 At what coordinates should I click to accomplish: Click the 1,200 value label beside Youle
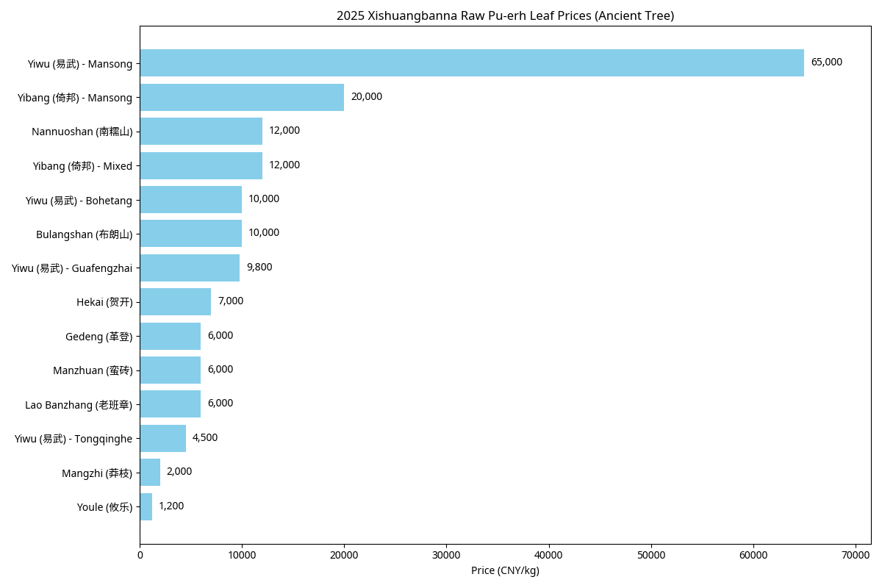(171, 506)
